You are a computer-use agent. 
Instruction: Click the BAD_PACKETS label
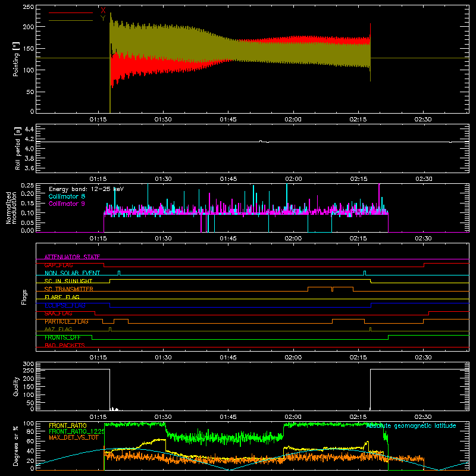coord(65,345)
